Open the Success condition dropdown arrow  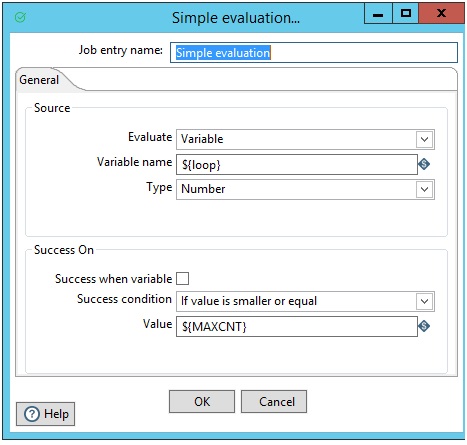point(424,301)
